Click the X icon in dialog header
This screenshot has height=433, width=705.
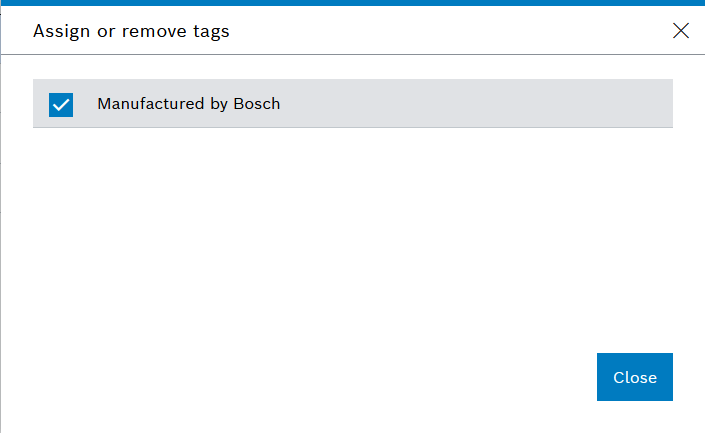pyautogui.click(x=681, y=31)
